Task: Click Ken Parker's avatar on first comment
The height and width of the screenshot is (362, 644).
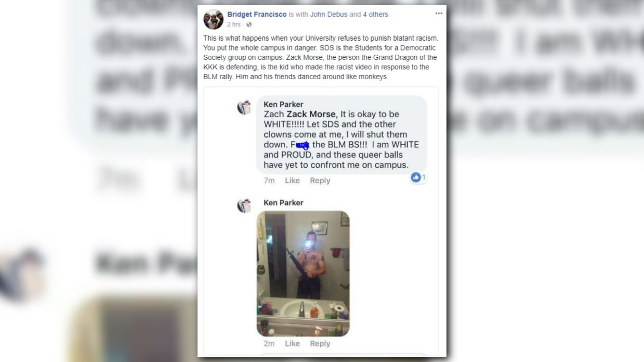Action: pos(244,107)
